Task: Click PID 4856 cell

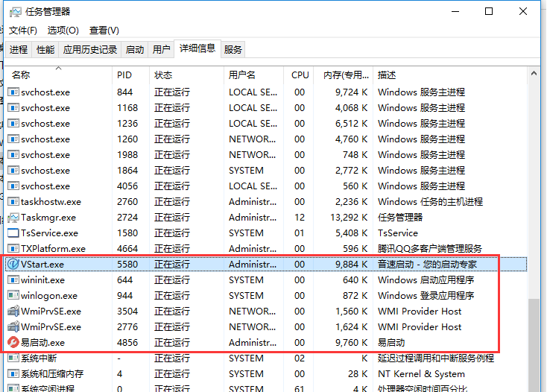Action: click(x=127, y=343)
